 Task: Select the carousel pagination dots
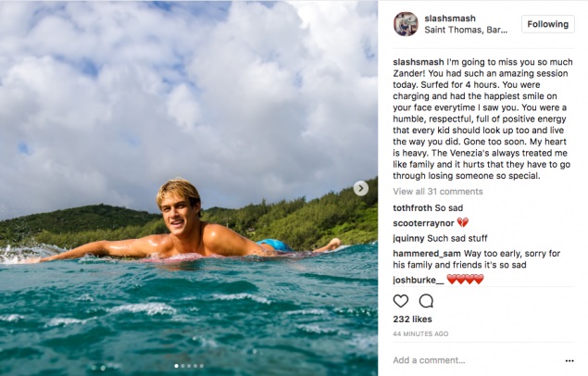coord(189,366)
